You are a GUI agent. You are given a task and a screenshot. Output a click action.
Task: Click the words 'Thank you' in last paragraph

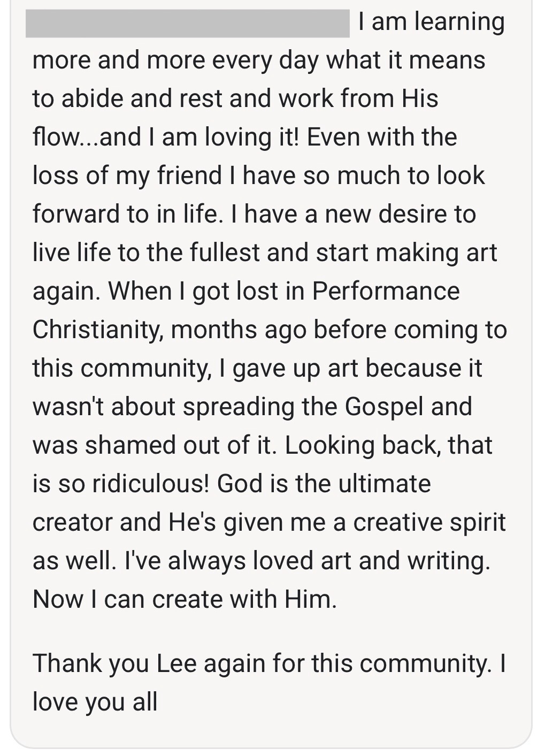pyautogui.click(x=90, y=663)
